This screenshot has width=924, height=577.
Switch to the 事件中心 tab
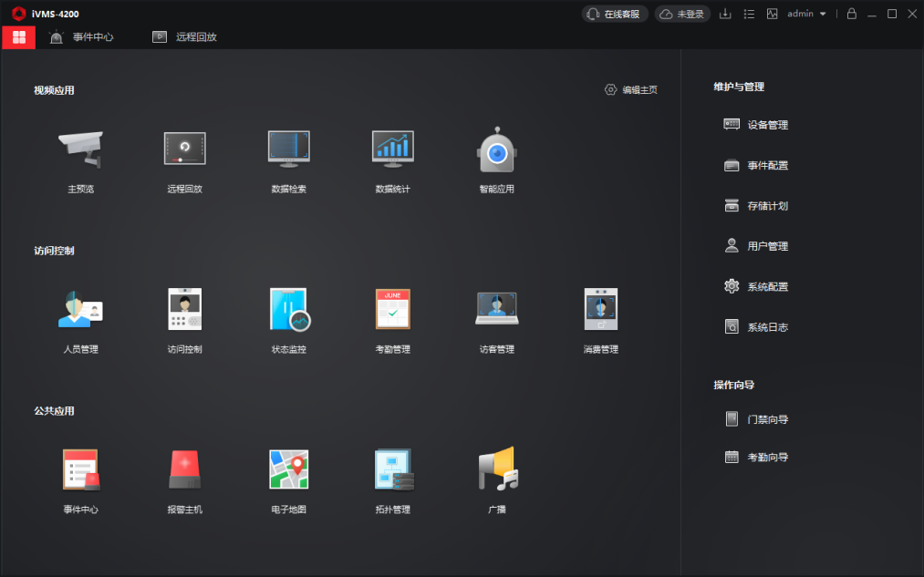tap(82, 37)
